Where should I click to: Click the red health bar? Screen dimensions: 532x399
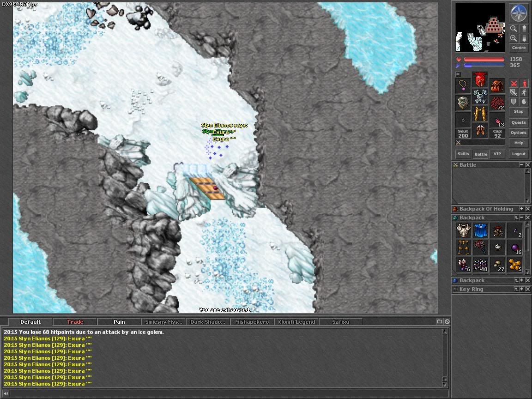click(484, 60)
